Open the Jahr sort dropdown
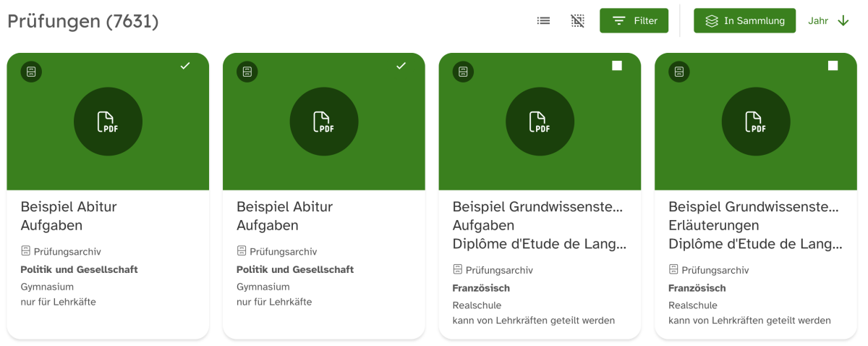The image size is (868, 346). (818, 21)
